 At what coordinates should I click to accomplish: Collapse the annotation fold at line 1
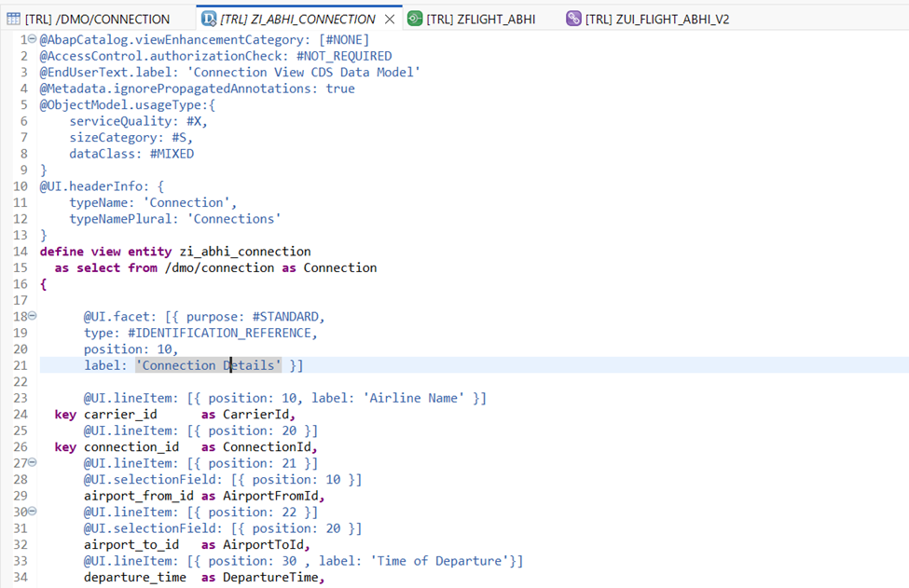(x=33, y=40)
